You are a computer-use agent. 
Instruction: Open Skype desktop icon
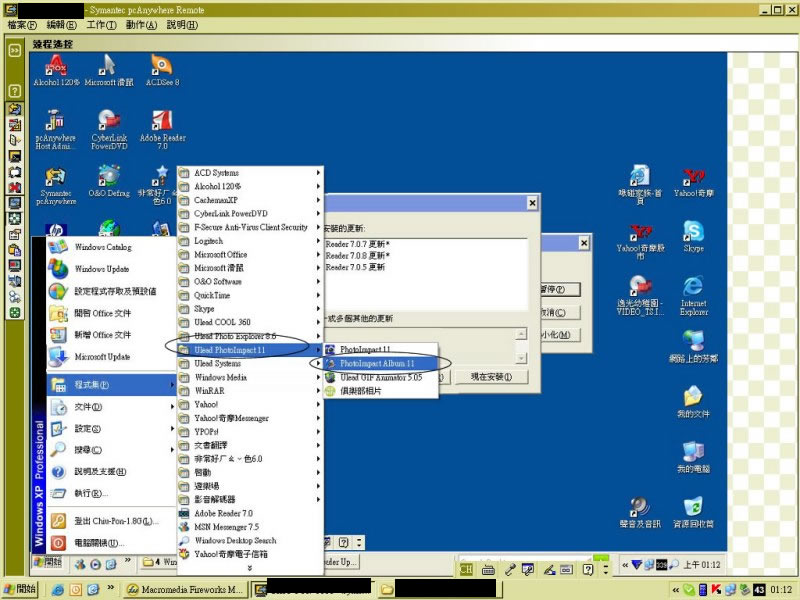(693, 237)
